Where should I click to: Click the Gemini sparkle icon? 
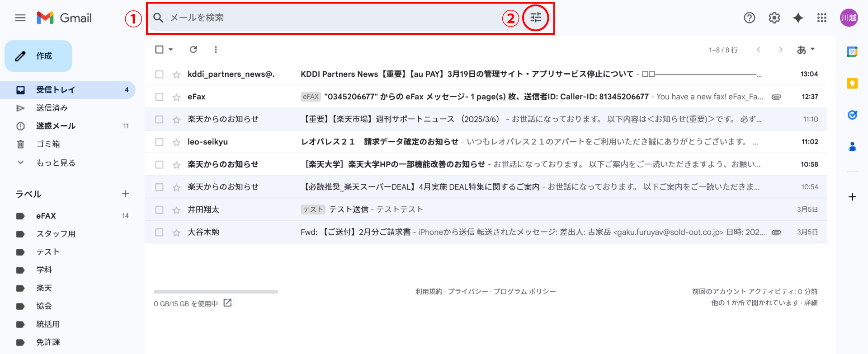[798, 18]
